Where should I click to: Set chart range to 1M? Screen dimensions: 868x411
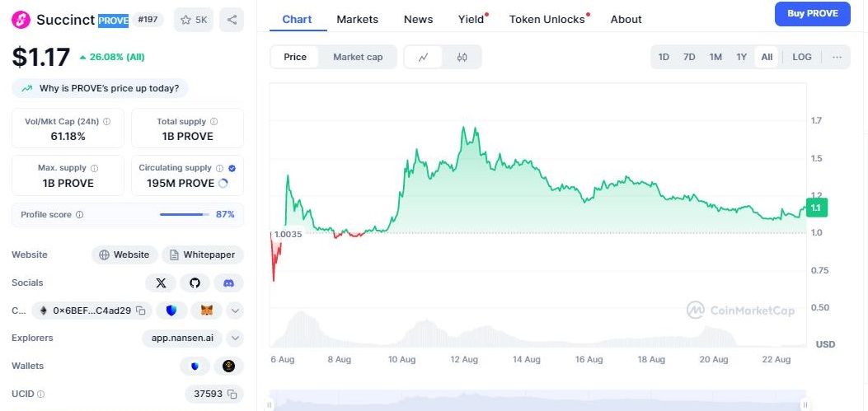(716, 57)
